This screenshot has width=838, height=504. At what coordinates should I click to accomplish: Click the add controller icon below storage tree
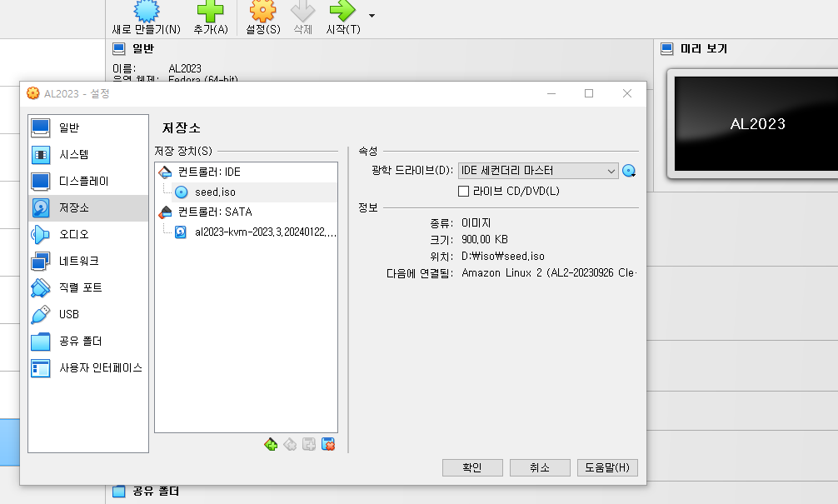click(x=271, y=445)
